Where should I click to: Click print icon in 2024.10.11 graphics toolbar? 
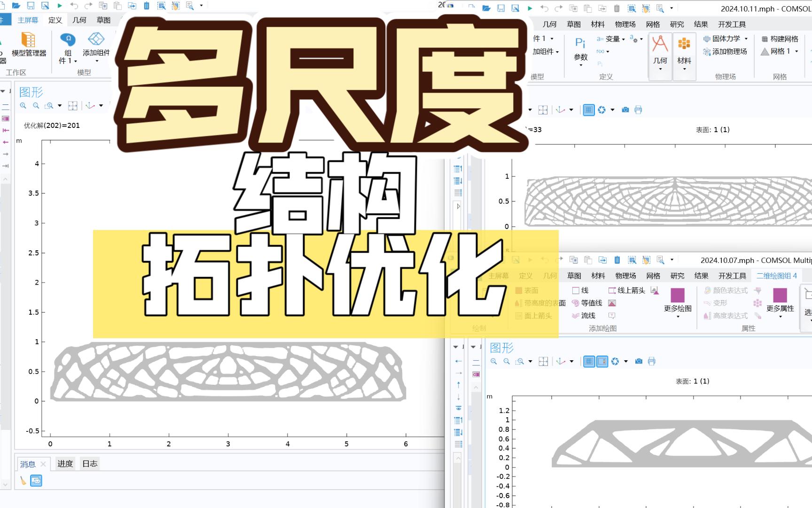(x=638, y=110)
